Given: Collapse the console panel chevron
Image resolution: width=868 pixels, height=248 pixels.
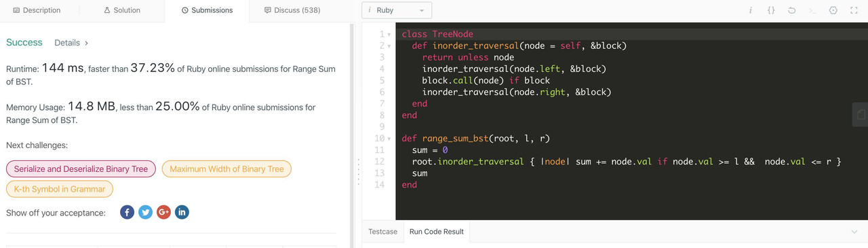Looking at the screenshot, I should tap(854, 232).
